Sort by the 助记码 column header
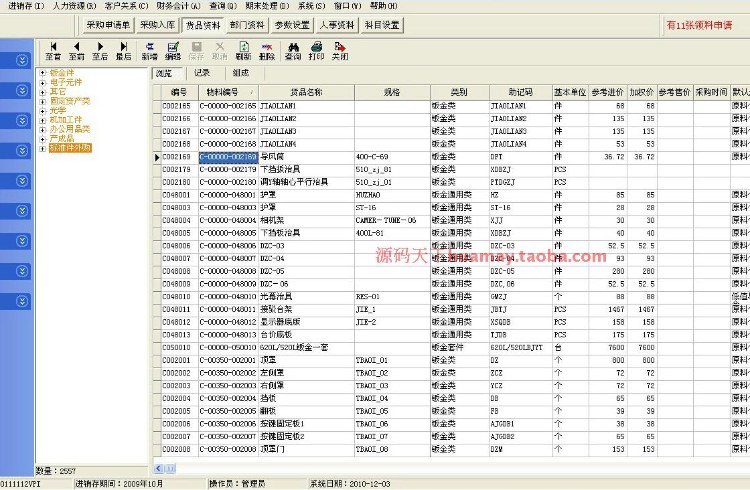 click(x=520, y=92)
